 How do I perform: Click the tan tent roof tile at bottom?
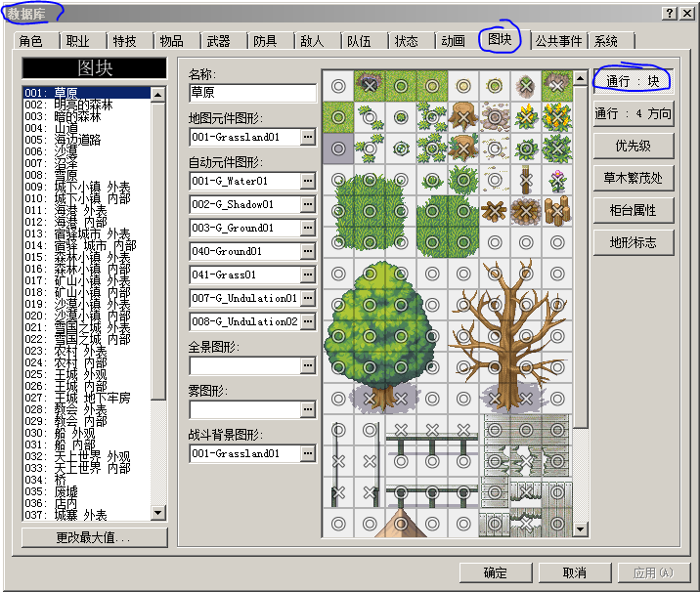pos(401,524)
